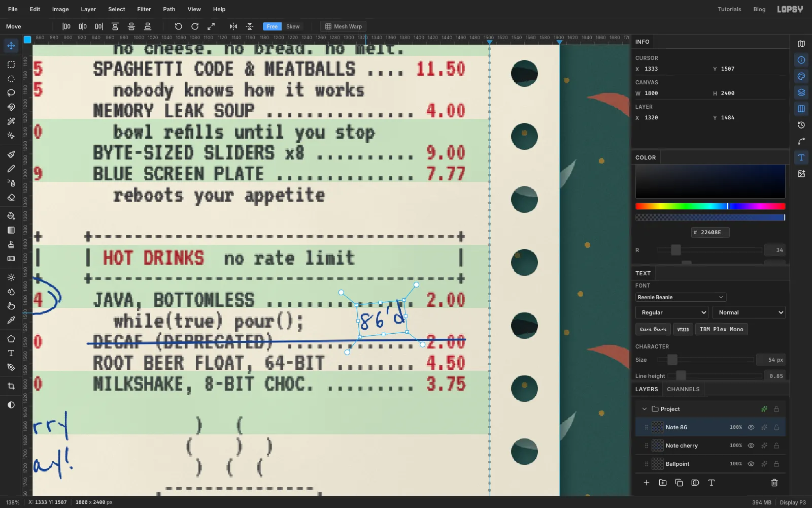812x508 pixels.
Task: Select the Move tool in the left toolbar
Action: point(11,46)
